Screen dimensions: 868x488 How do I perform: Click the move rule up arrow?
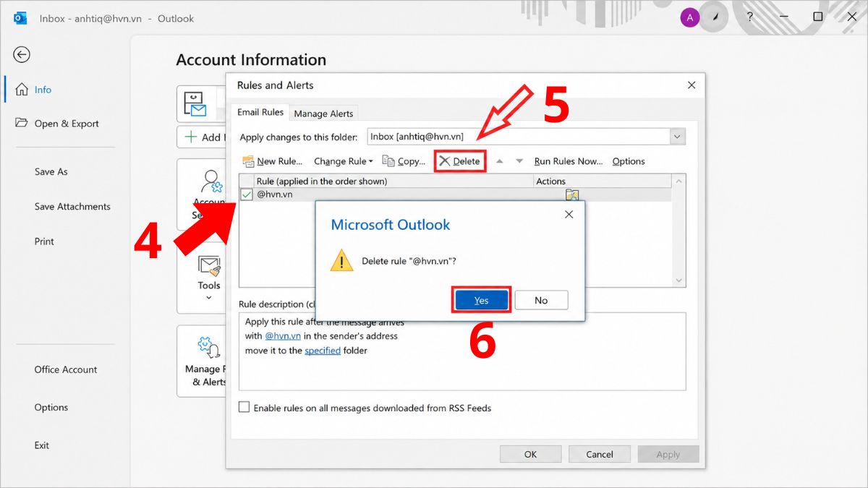[x=499, y=161]
